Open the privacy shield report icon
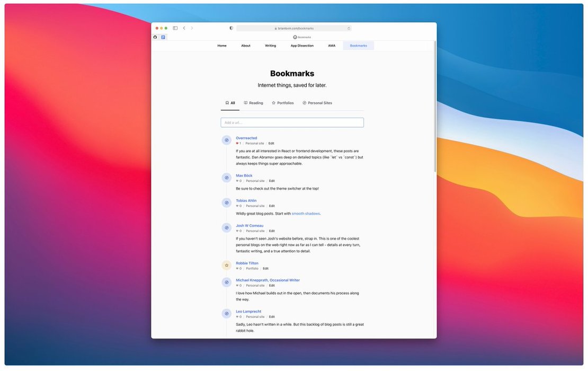 tap(231, 28)
